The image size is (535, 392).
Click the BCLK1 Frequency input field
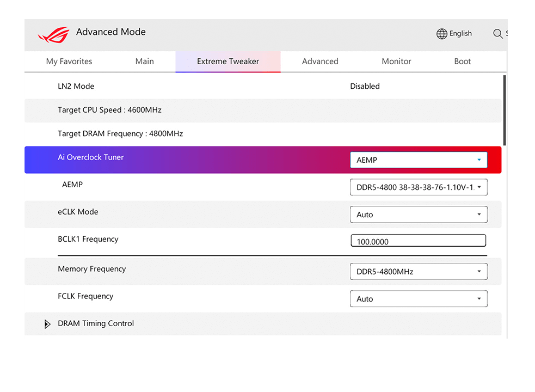418,241
